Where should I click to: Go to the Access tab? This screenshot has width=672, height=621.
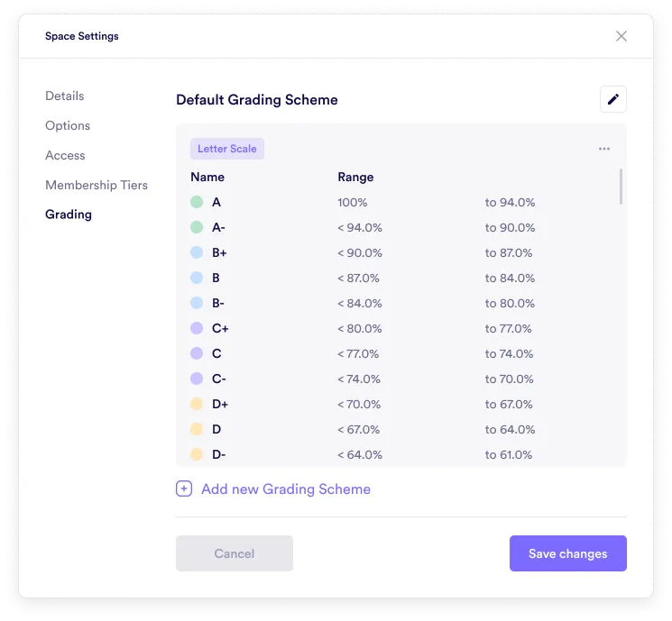pos(65,155)
